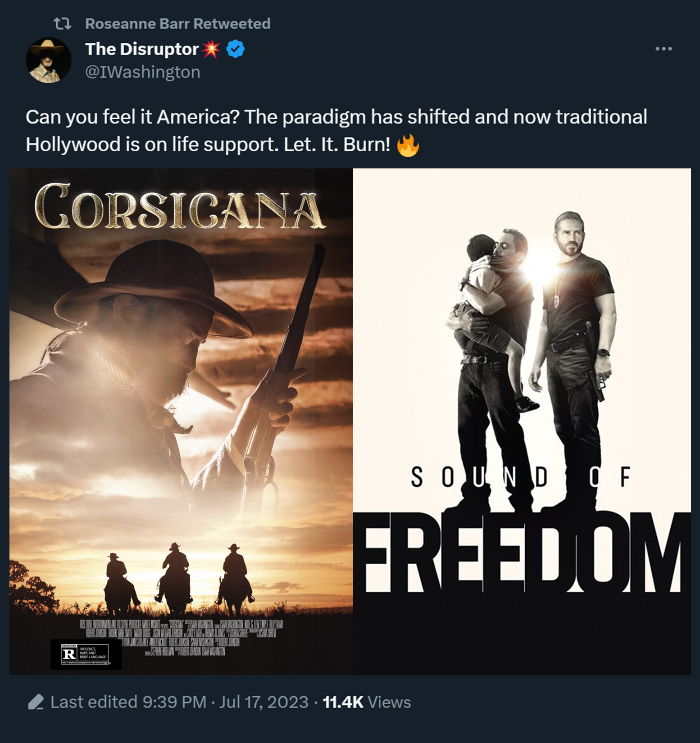
Task: Click the retweet arrows icon
Action: 62,23
